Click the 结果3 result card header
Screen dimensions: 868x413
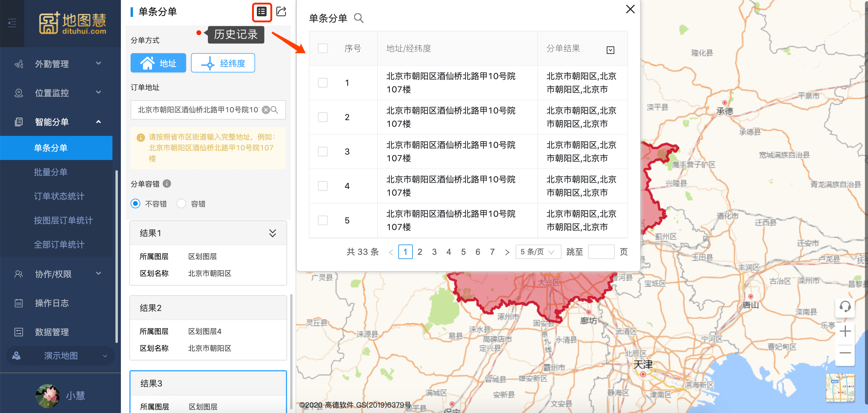(x=208, y=383)
